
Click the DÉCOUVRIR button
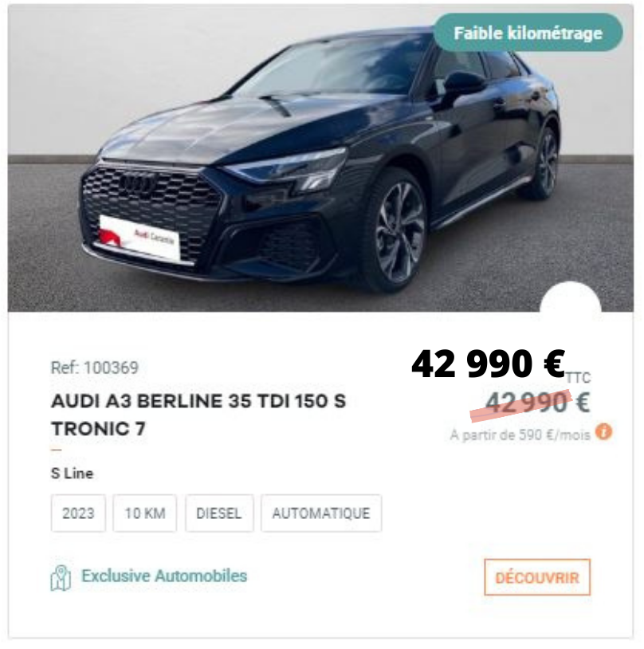(537, 577)
